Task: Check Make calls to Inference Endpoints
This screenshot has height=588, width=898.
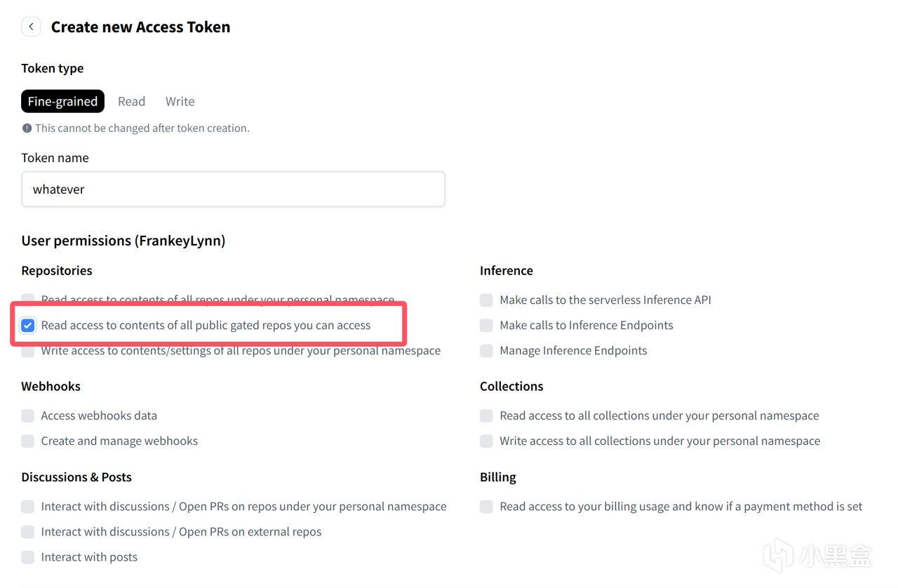Action: (x=486, y=326)
